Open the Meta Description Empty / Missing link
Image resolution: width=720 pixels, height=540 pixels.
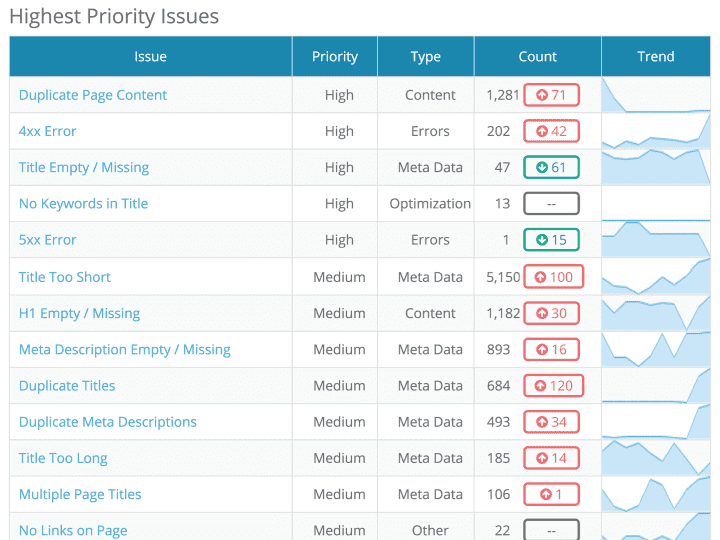(x=125, y=349)
